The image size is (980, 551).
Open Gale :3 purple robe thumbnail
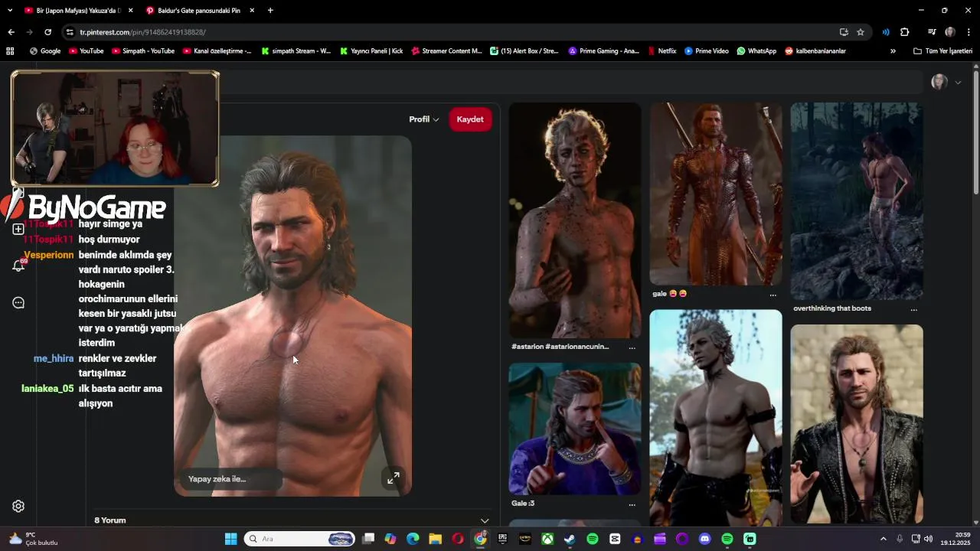click(x=575, y=429)
